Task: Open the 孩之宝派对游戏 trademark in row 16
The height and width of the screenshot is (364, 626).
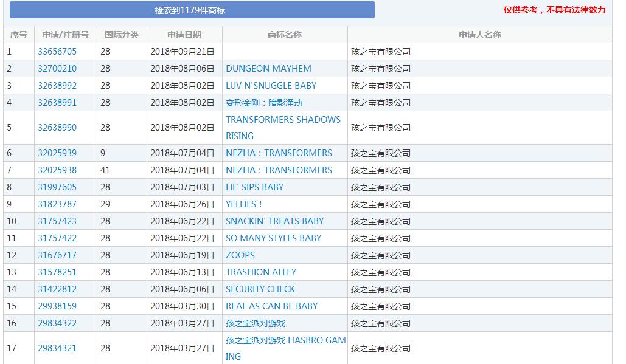Action: tap(256, 323)
